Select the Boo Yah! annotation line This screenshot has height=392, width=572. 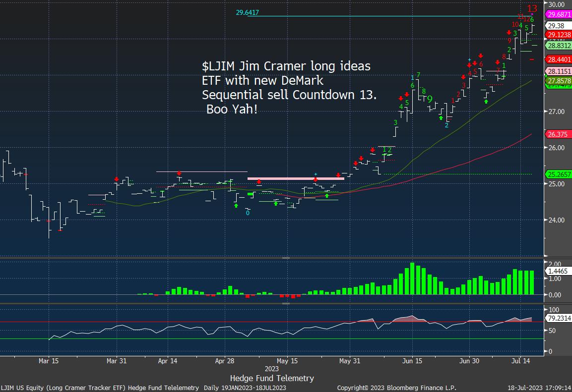coord(232,109)
